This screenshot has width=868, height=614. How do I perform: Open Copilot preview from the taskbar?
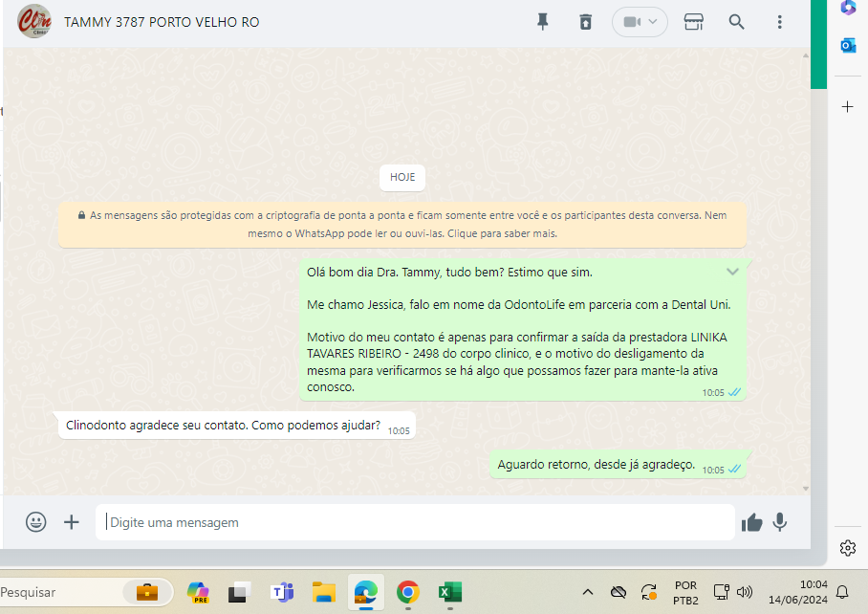(198, 592)
